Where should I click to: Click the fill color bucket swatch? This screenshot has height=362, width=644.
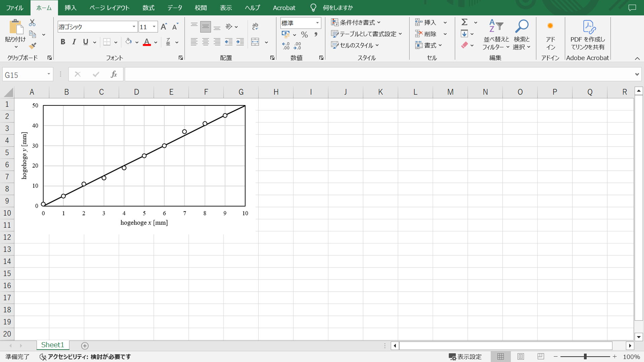(128, 42)
